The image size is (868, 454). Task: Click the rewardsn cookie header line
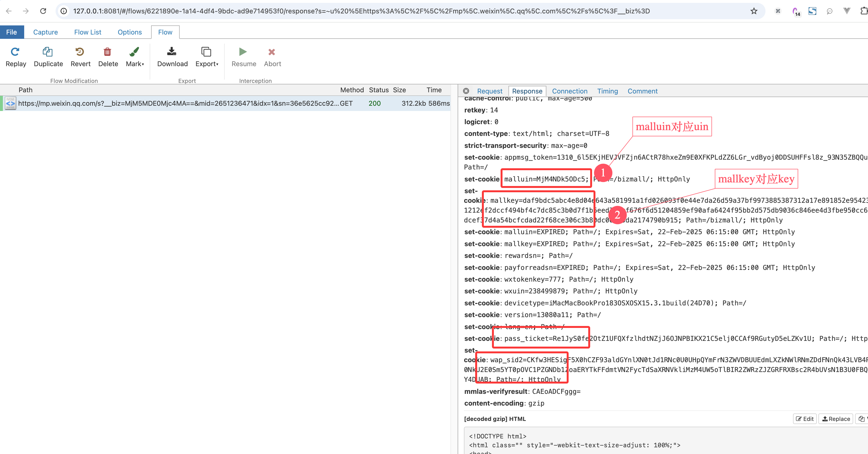click(518, 256)
